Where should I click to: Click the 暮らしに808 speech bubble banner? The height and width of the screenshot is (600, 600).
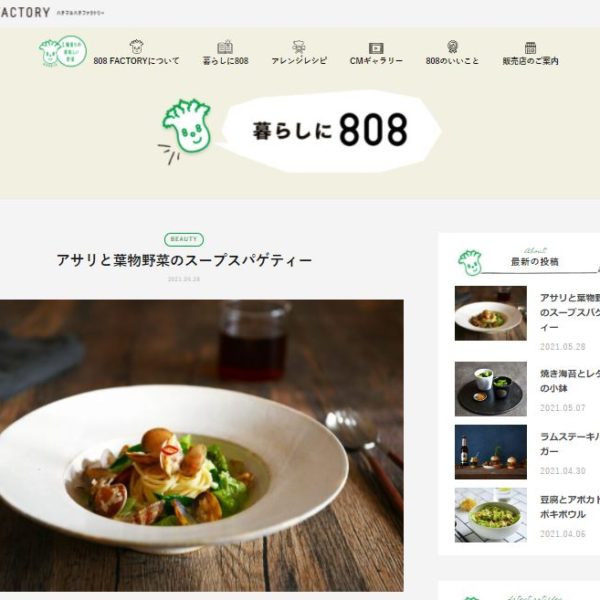(x=331, y=131)
